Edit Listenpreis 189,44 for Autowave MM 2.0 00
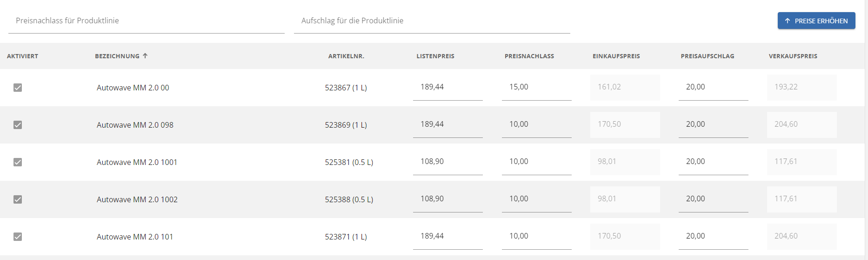The height and width of the screenshot is (260, 868). click(x=448, y=88)
